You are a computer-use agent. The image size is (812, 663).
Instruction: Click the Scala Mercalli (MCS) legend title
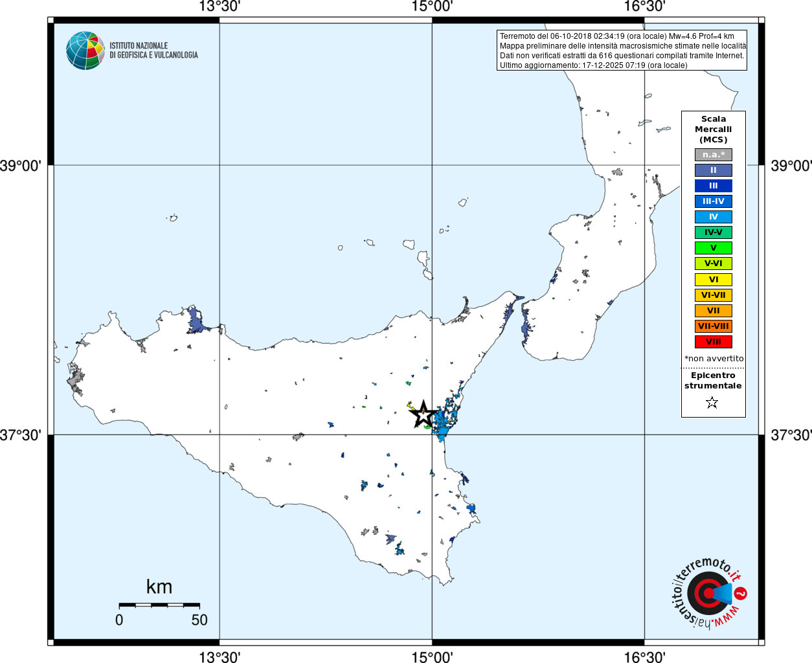[714, 129]
